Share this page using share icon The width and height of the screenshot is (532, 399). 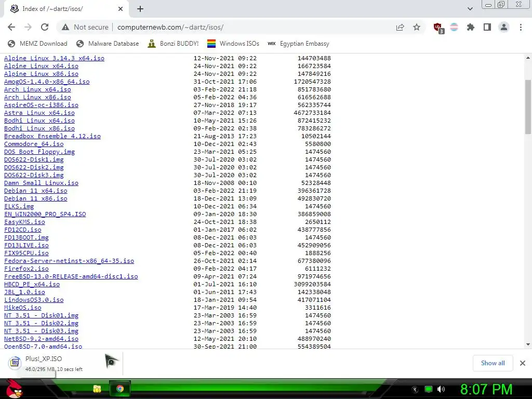tap(400, 28)
